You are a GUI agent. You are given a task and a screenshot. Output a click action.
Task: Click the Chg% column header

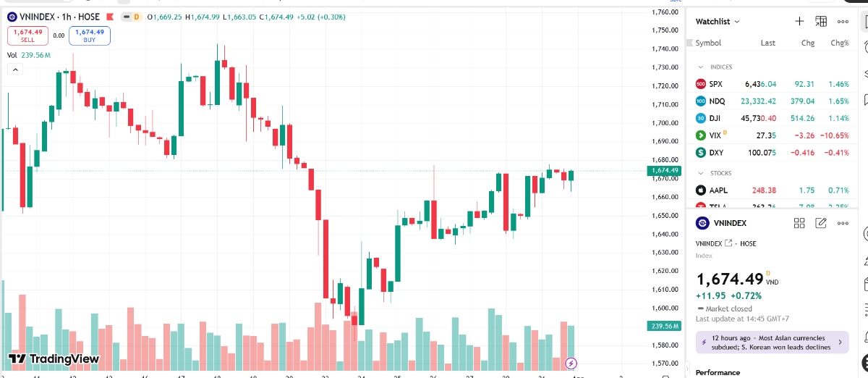click(x=839, y=43)
